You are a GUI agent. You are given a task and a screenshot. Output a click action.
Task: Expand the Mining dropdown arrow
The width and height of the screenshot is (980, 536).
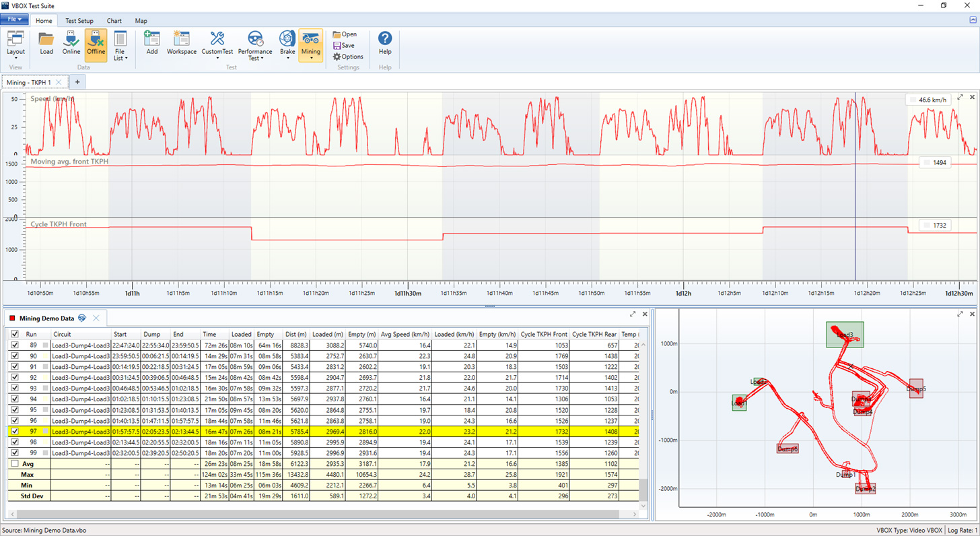click(311, 59)
